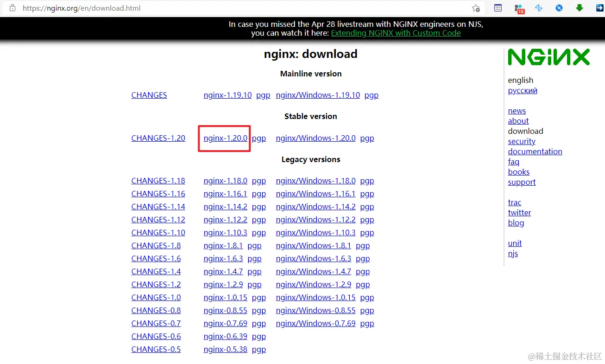Screen dimensions: 605x364
Task: Download stable nginx-1.20.0
Action: coord(226,138)
